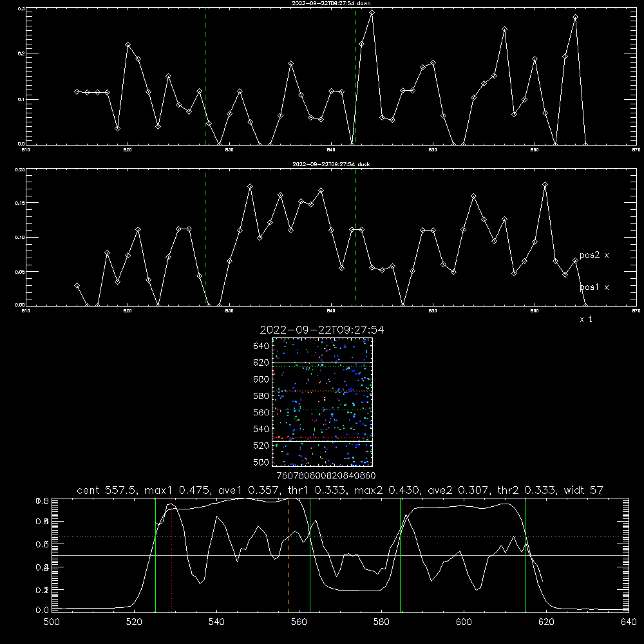Click the dusk plot diamond peak near 861
644x644 pixels.
point(545,185)
